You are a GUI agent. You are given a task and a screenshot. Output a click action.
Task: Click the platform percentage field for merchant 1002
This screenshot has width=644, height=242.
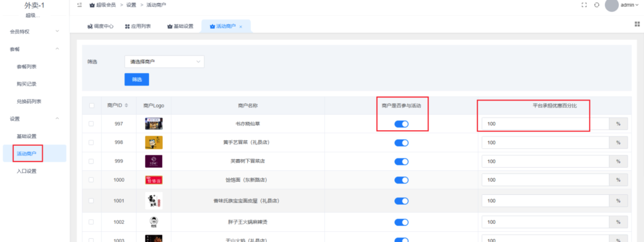tap(545, 222)
